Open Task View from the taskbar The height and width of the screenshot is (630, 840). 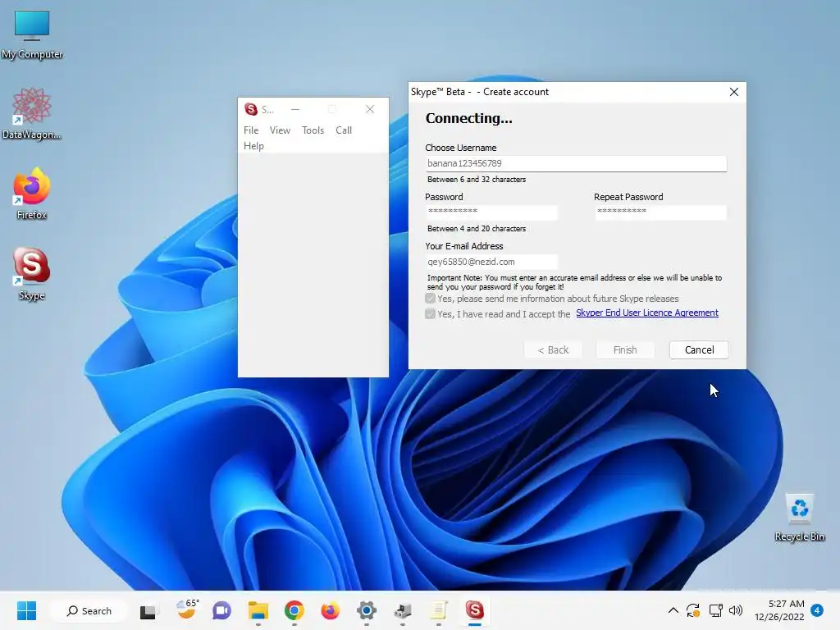148,611
